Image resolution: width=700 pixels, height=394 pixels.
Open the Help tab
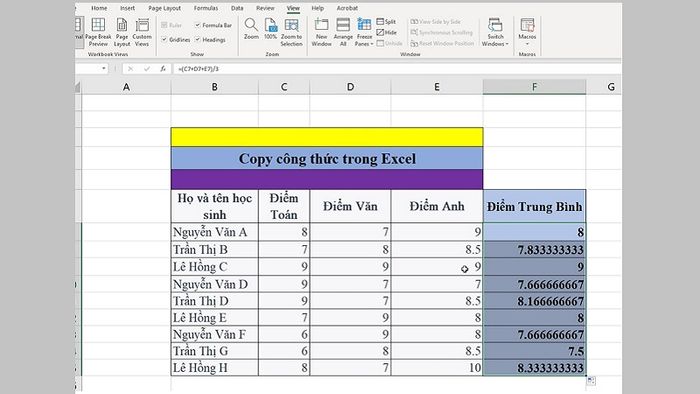click(x=317, y=8)
